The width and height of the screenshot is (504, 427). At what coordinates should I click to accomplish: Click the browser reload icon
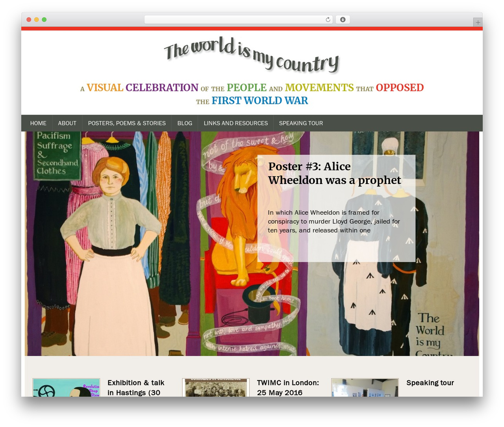(328, 20)
